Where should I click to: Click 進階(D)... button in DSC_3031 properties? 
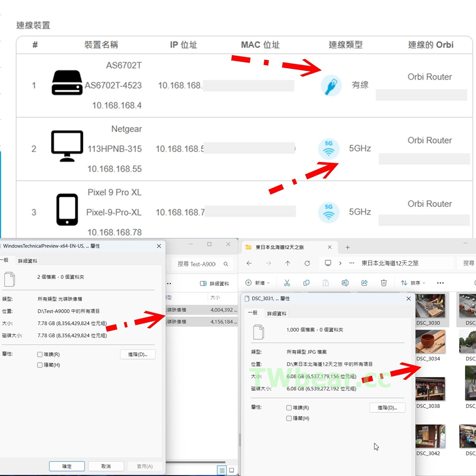click(x=387, y=408)
